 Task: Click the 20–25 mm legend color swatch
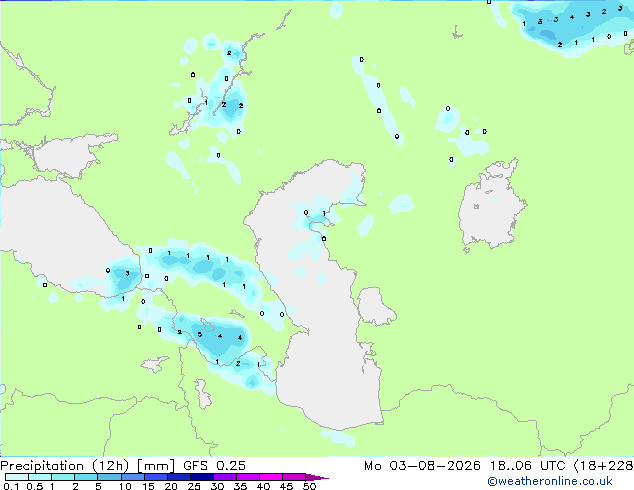[178, 477]
